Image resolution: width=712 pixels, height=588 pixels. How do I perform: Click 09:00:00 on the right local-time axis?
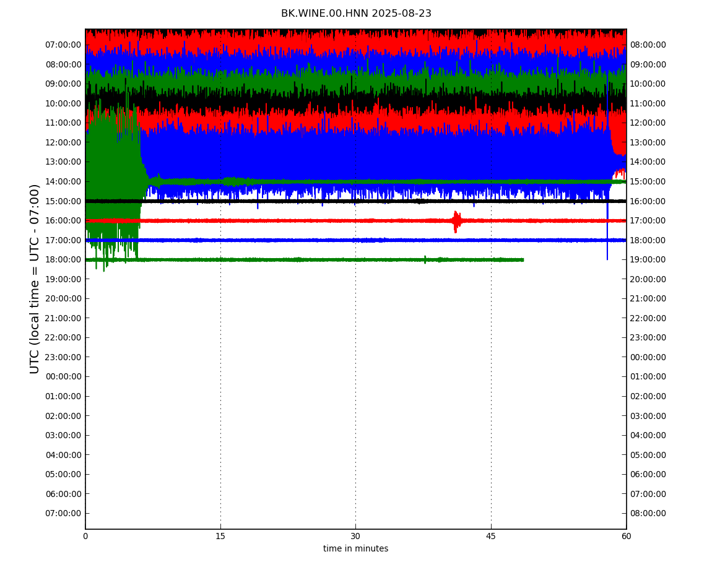pos(648,64)
